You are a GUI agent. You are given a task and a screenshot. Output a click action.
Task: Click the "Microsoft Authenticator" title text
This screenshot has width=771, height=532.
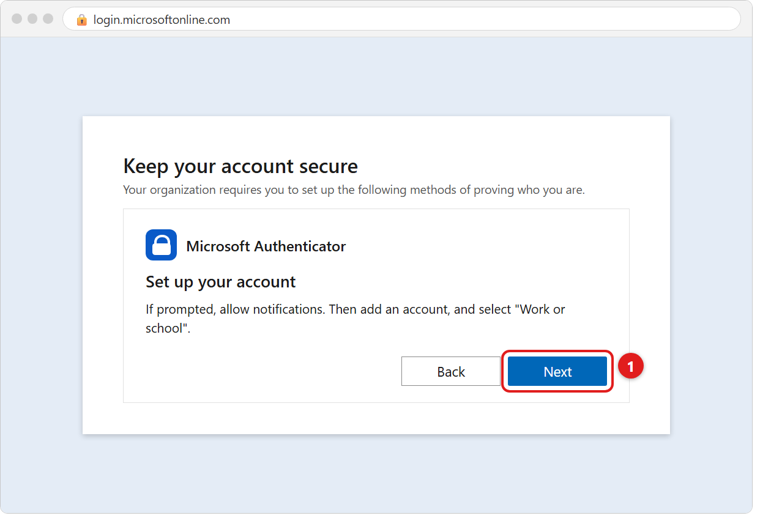click(x=266, y=246)
